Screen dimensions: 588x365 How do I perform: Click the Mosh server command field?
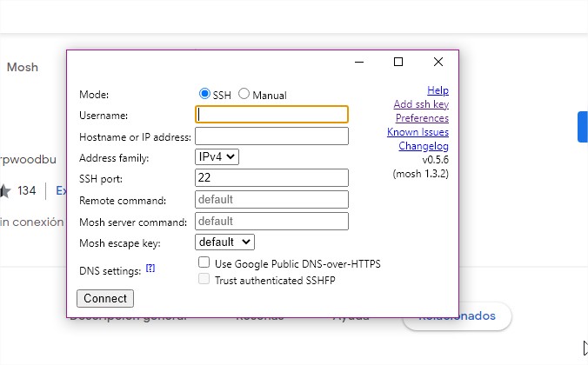(x=271, y=221)
